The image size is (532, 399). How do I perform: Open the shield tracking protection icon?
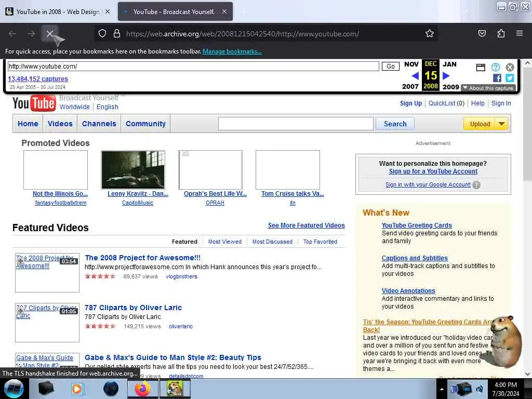[x=102, y=34]
